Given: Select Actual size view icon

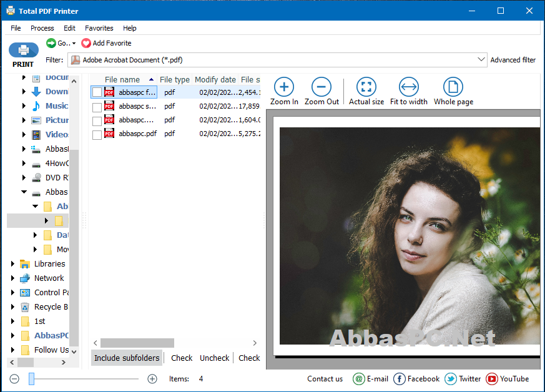Looking at the screenshot, I should click(366, 87).
